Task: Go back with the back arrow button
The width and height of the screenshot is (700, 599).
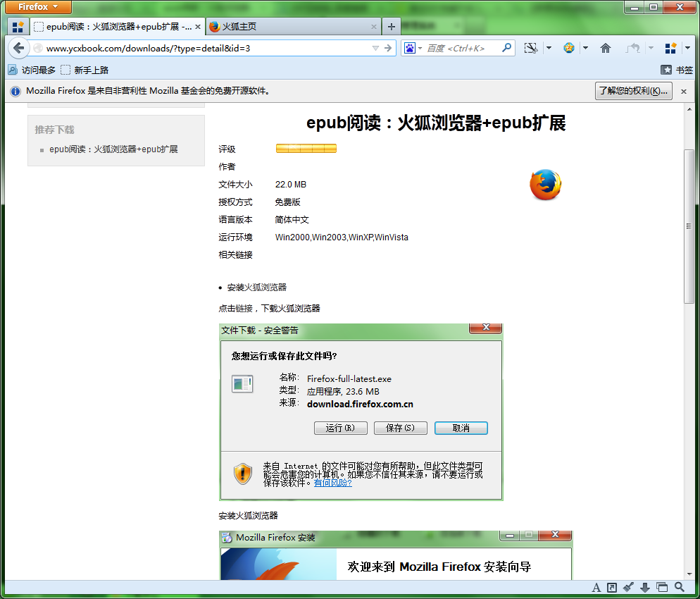Action: (19, 48)
